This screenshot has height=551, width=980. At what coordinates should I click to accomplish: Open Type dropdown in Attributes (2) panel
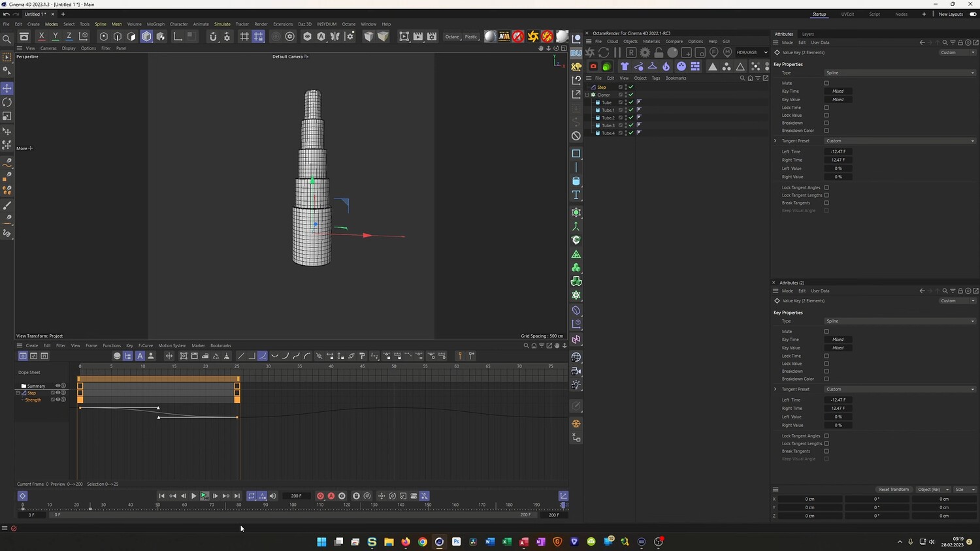point(900,321)
